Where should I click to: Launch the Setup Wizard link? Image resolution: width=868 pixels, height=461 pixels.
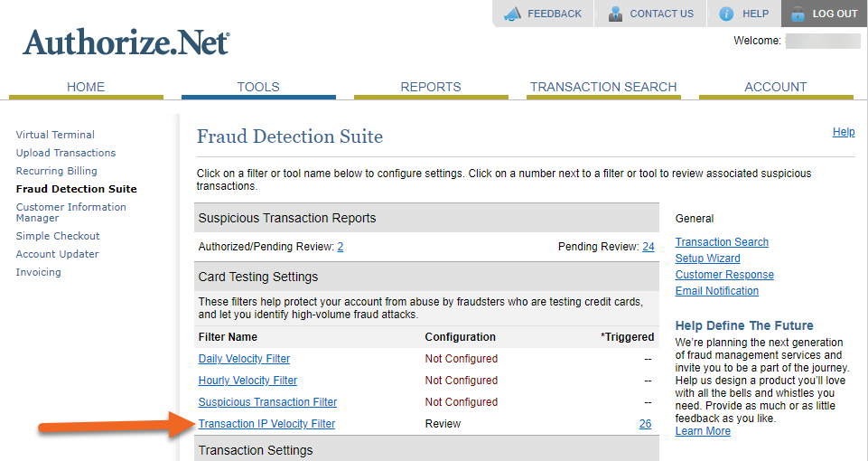click(707, 259)
